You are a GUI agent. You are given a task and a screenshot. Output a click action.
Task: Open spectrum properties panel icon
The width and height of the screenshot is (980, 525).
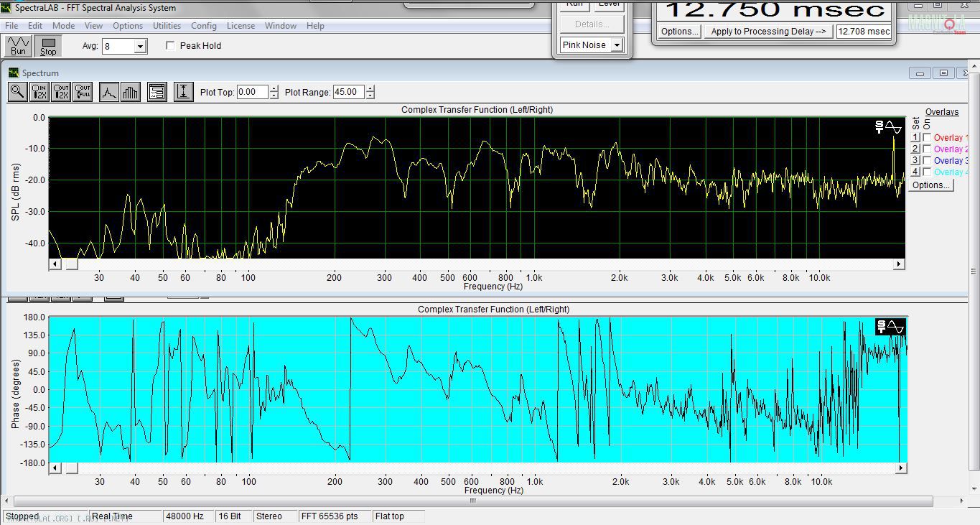pyautogui.click(x=157, y=92)
